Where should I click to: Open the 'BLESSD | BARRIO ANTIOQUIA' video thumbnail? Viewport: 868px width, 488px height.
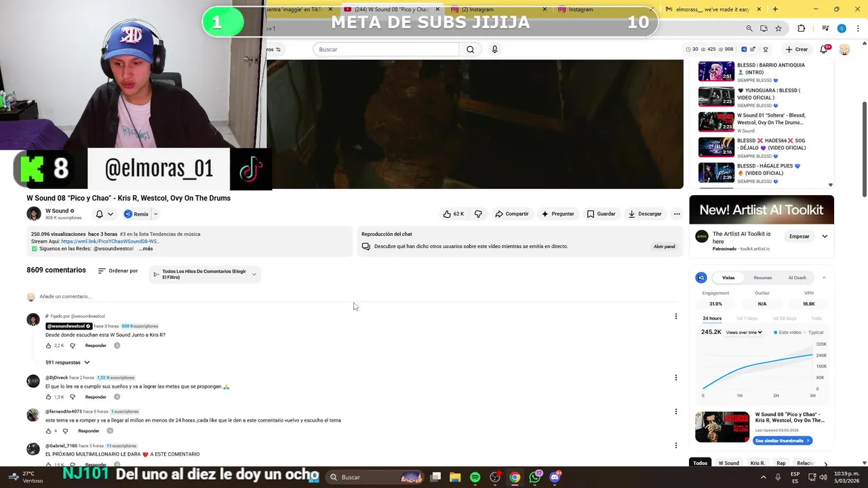pyautogui.click(x=716, y=72)
